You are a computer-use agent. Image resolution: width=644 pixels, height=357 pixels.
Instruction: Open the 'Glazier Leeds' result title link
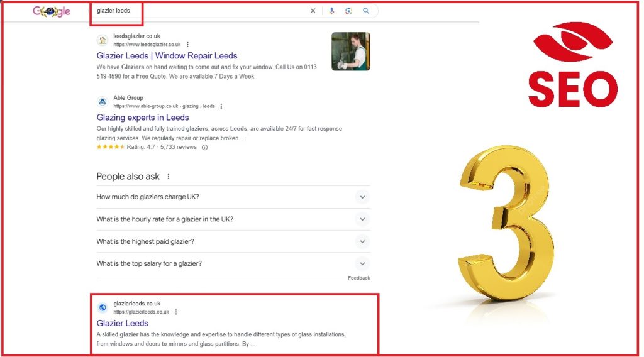click(123, 323)
